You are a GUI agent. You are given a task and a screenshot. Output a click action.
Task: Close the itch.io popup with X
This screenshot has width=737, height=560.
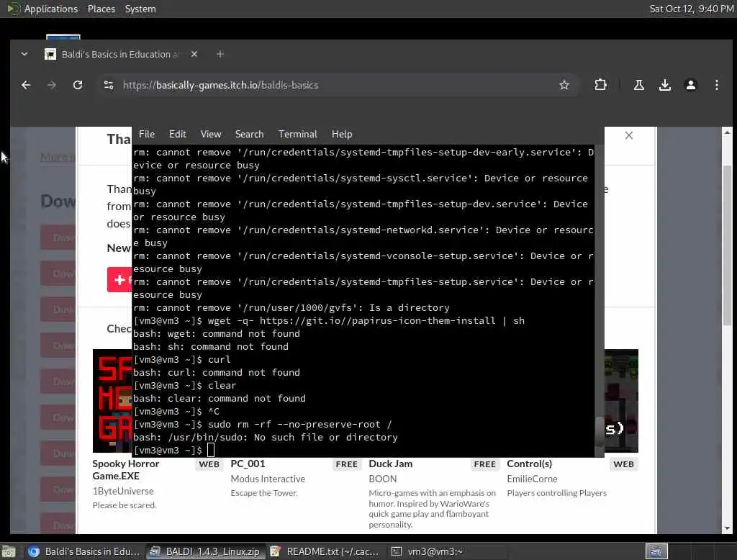(629, 135)
